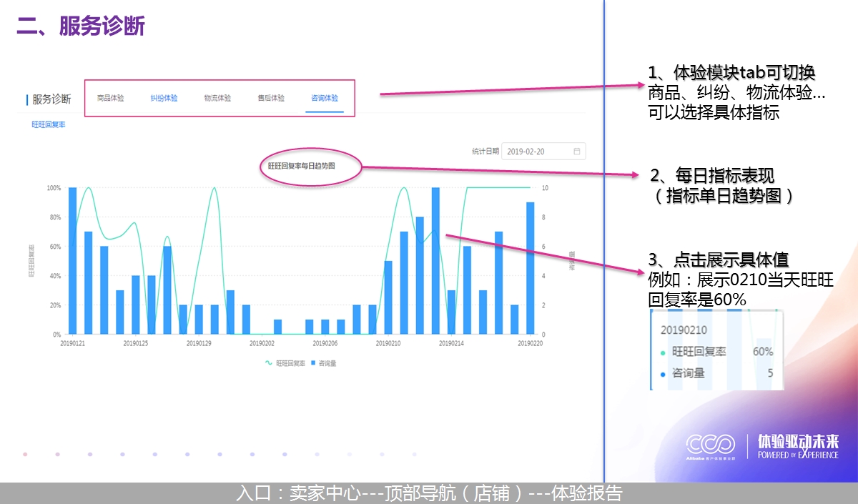Click the 旺旺回复率 legend line icon
Screen dimensions: 858x504
[x=269, y=363]
